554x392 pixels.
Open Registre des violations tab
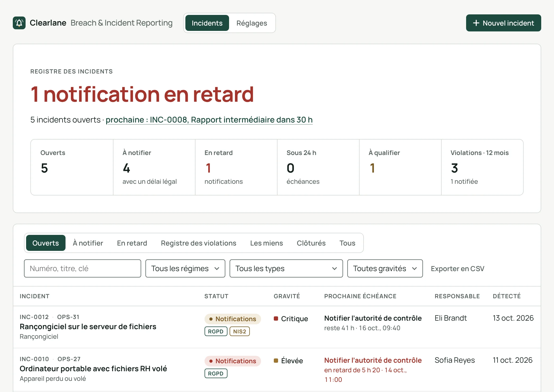pyautogui.click(x=198, y=243)
